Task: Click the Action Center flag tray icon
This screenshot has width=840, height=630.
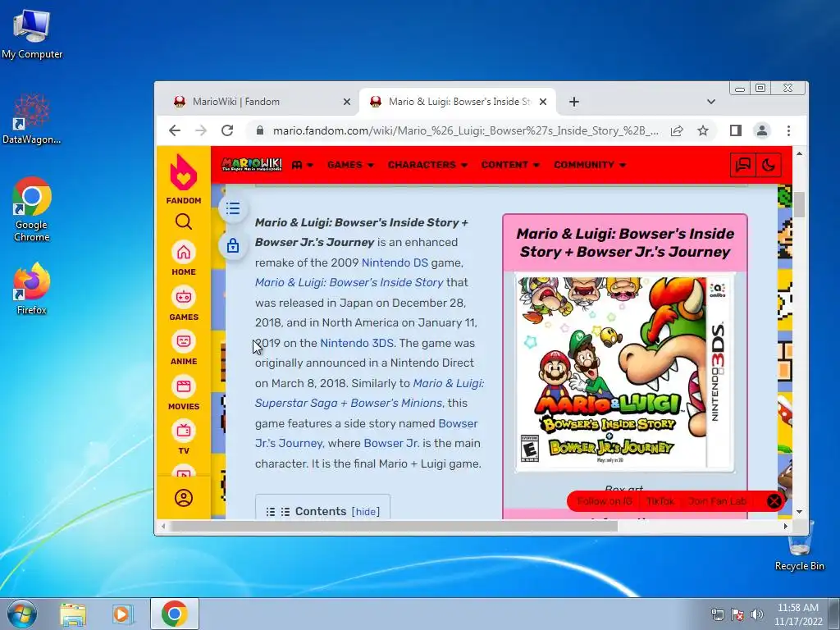Action: tap(737, 614)
